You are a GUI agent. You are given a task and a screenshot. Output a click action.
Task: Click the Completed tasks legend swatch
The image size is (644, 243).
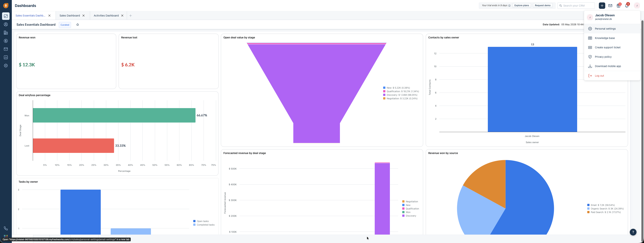(x=194, y=225)
